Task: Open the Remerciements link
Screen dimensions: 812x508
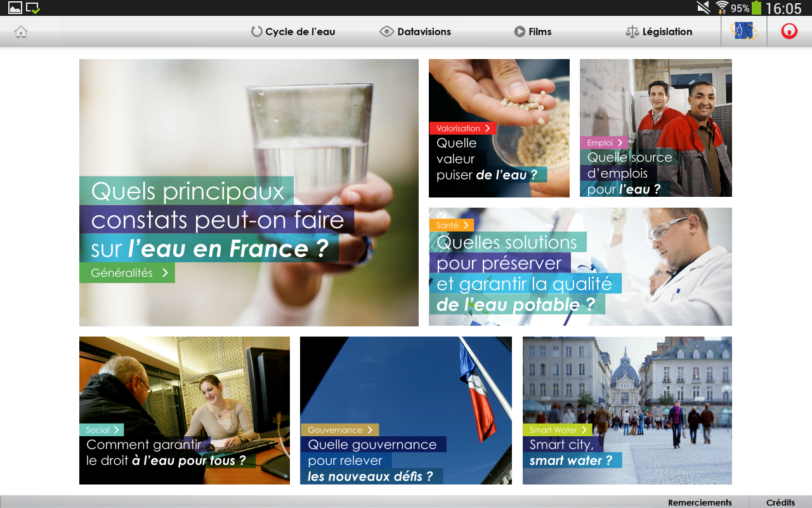Action: point(700,502)
